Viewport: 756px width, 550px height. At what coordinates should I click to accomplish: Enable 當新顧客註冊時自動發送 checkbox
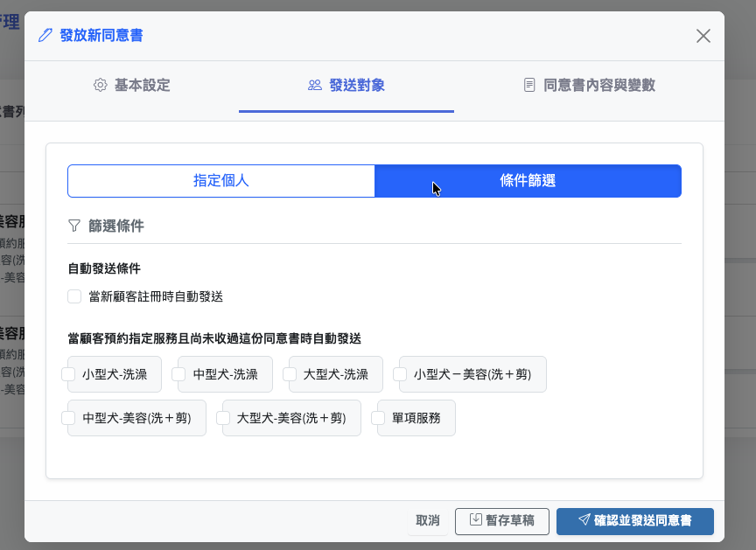(74, 296)
